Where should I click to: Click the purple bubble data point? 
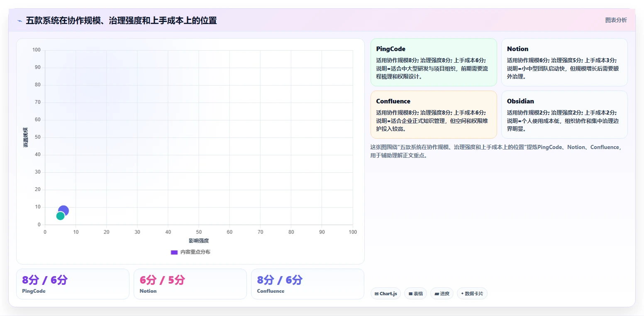click(63, 211)
